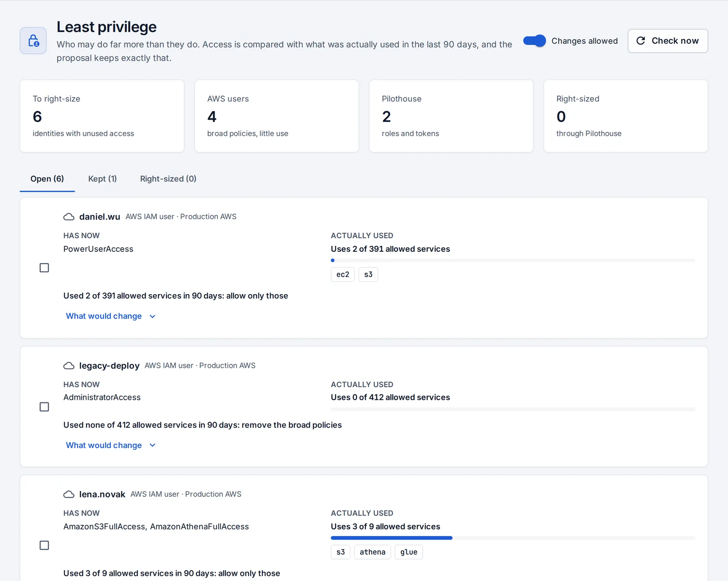This screenshot has width=728, height=581.
Task: Check the box for lena.novak
Action: point(44,545)
